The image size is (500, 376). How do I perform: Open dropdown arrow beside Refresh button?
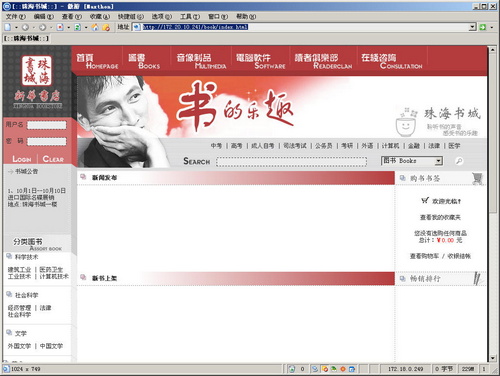pos(86,27)
